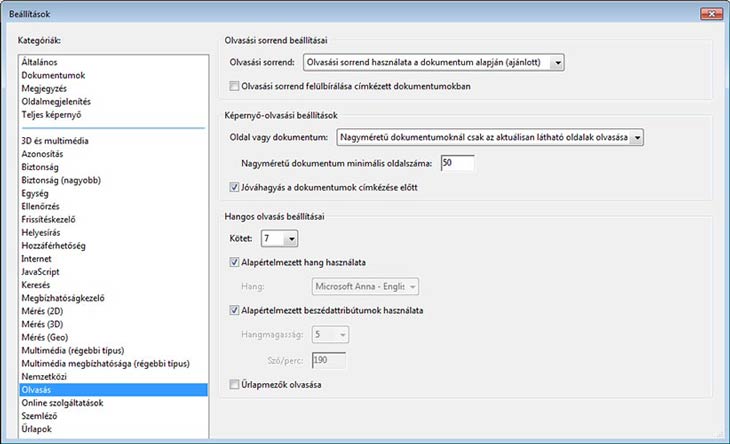Open the Hang voice dropdown
The height and width of the screenshot is (444, 730).
tap(365, 287)
